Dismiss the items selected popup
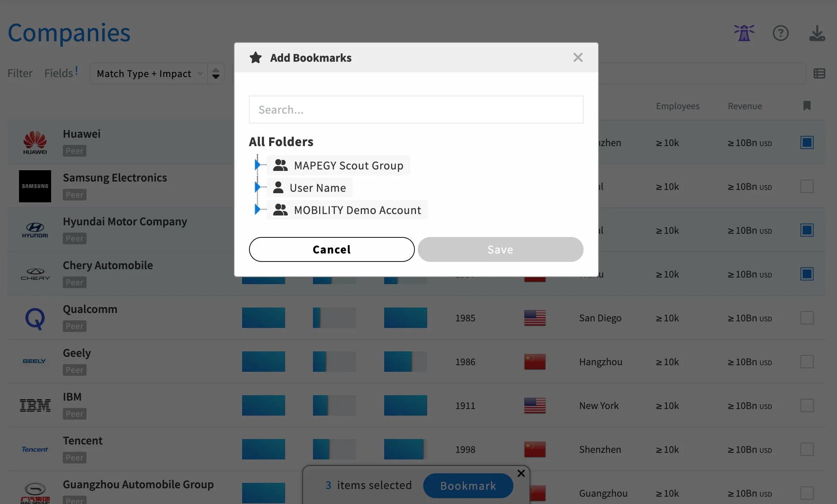The height and width of the screenshot is (504, 837). (521, 473)
